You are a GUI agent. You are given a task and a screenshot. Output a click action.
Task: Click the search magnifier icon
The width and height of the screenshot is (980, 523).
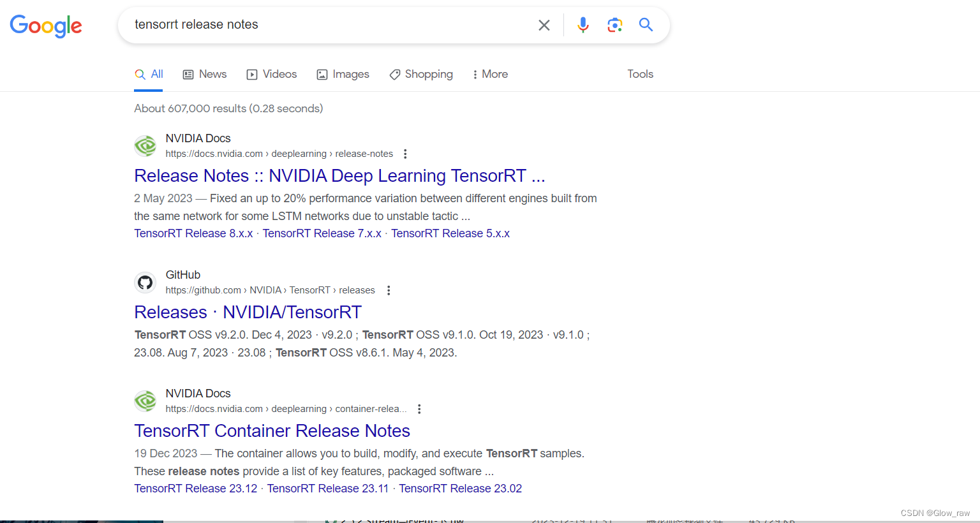pyautogui.click(x=646, y=24)
